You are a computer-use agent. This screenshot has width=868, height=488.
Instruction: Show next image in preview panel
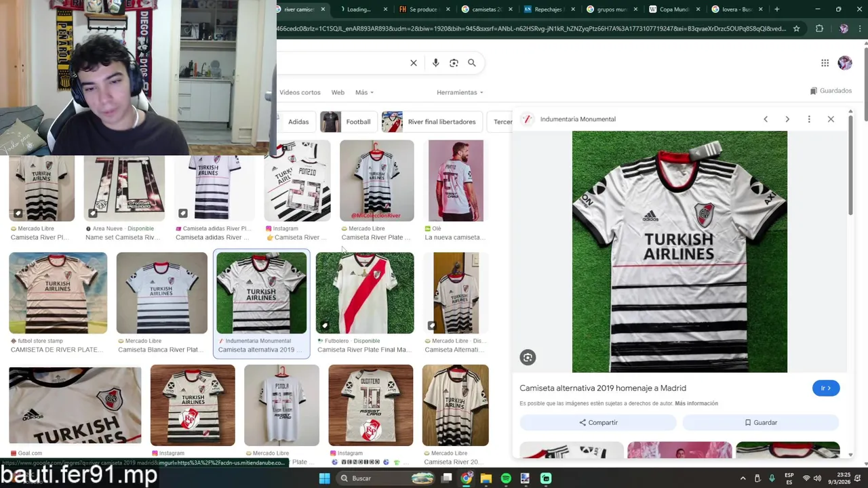tap(787, 119)
